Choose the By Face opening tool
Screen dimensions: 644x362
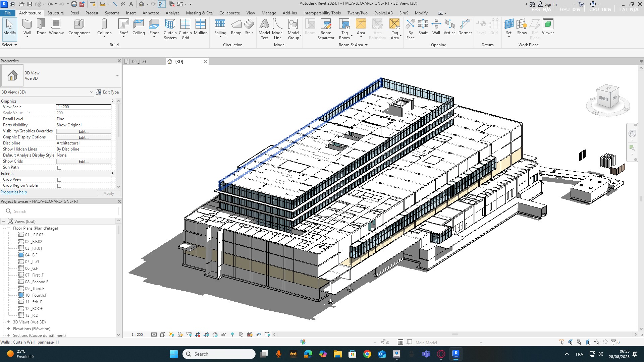click(x=411, y=29)
